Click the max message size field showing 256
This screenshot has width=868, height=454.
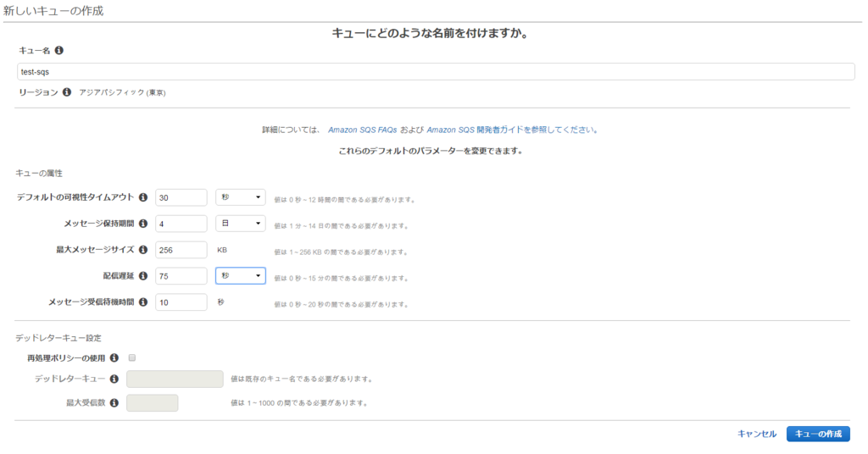click(x=181, y=250)
